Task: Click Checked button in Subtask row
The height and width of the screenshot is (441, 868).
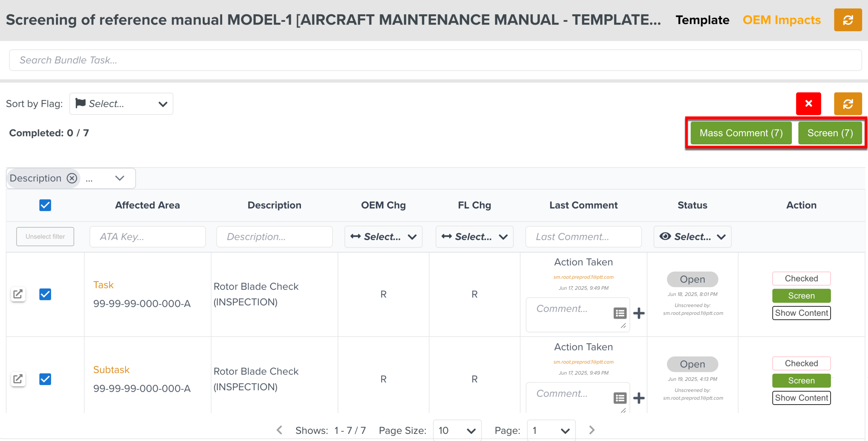Action: (801, 363)
